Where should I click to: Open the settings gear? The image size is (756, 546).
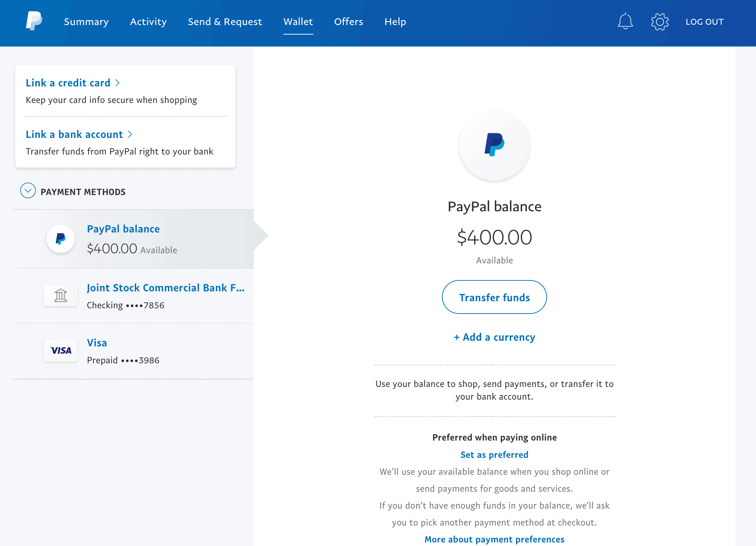tap(659, 21)
